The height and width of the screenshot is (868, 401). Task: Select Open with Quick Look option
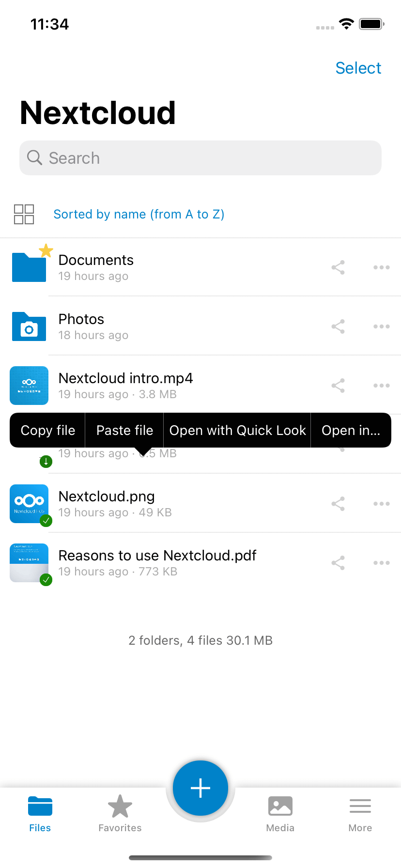237,430
